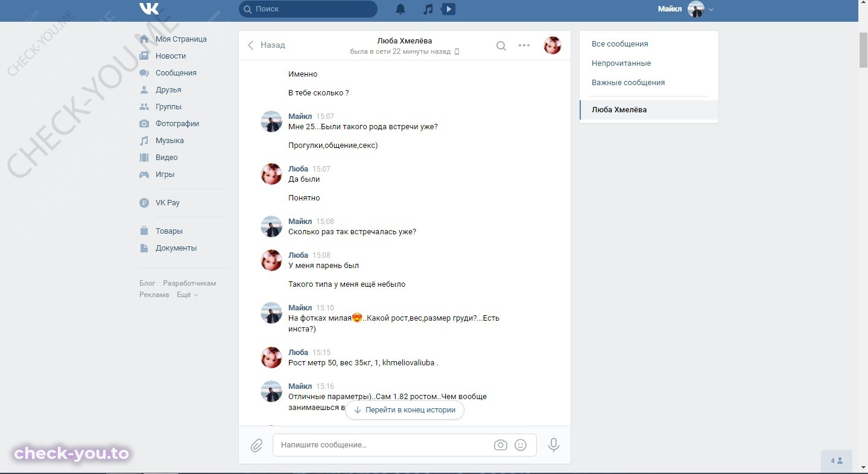Click the news icon beside Новости
The height and width of the screenshot is (474, 868).
pyautogui.click(x=144, y=56)
